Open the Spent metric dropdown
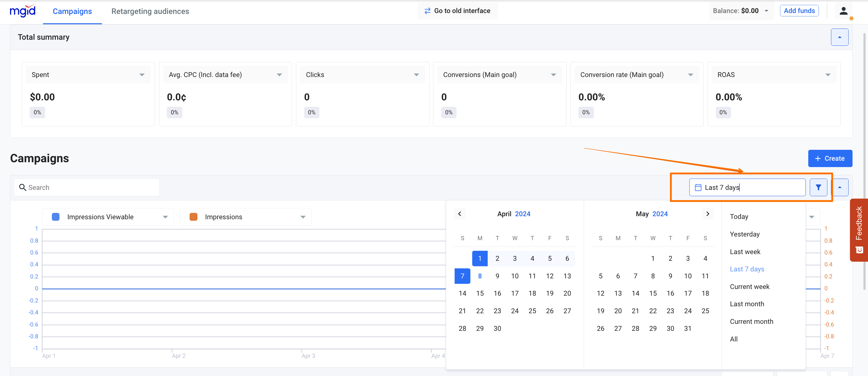Image resolution: width=868 pixels, height=376 pixels. click(142, 75)
